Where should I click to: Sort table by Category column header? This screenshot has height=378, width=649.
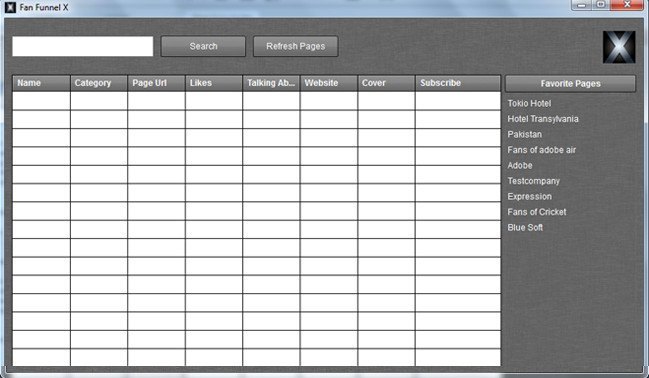99,83
